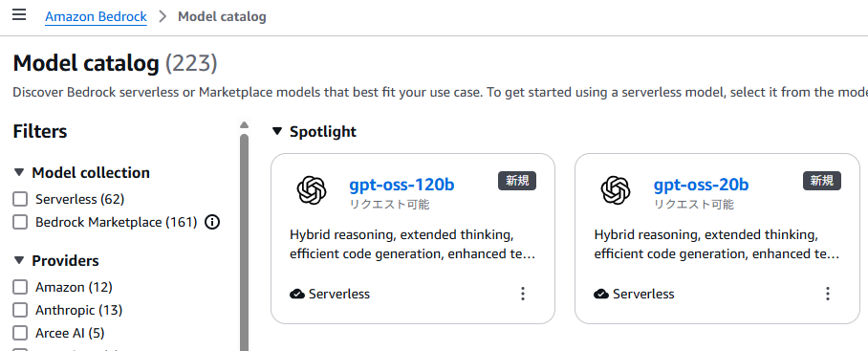Click the OpenAI logo on gpt-oss-20b card
This screenshot has height=351, width=868.
(x=616, y=190)
